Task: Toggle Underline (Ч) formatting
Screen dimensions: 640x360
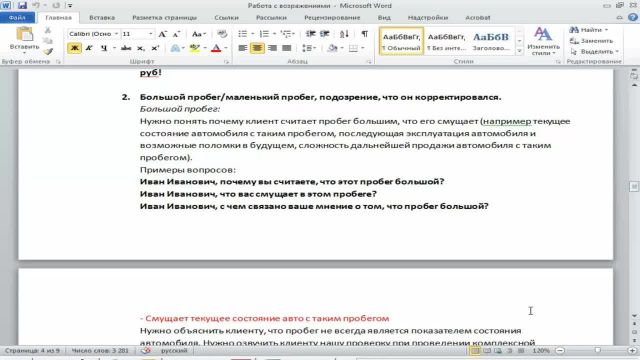Action: pos(104,48)
